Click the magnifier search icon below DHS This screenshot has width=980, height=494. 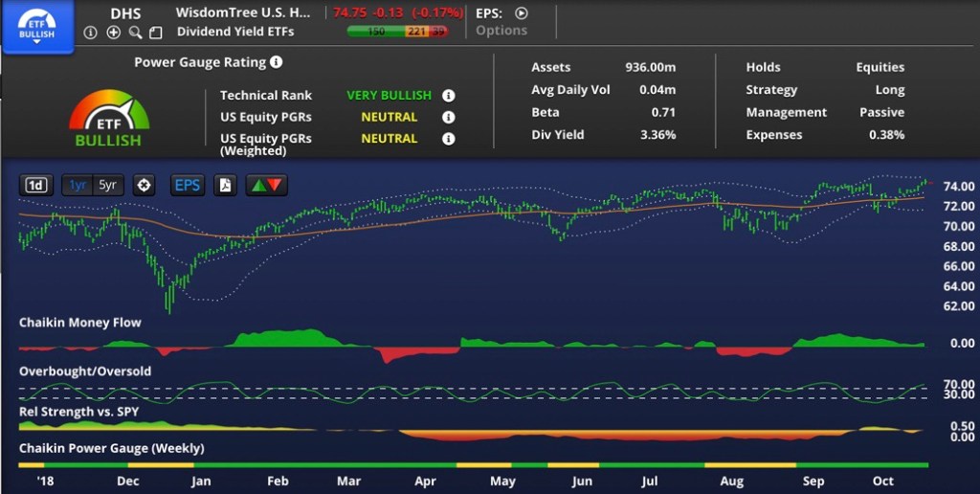pos(135,33)
